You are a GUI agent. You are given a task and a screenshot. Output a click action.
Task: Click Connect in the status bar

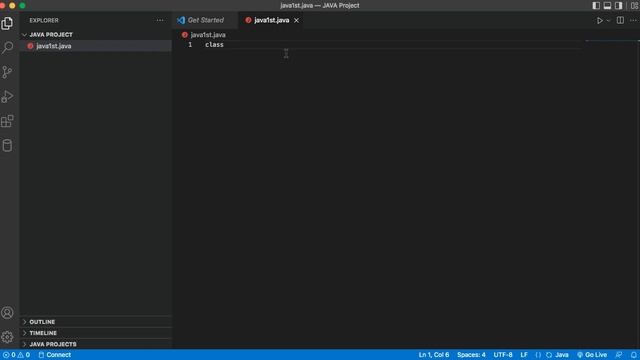(54, 355)
